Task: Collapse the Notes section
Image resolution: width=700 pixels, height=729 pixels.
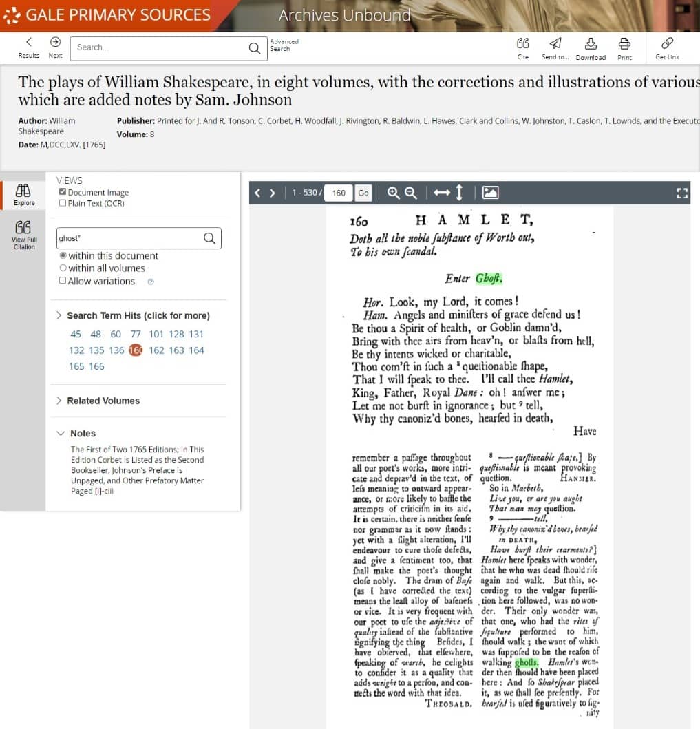Action: [76, 433]
